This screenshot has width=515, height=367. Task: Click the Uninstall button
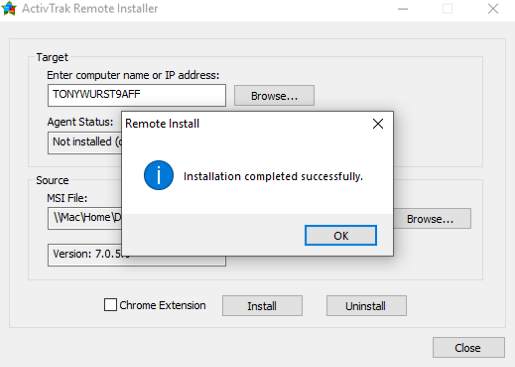click(x=366, y=306)
